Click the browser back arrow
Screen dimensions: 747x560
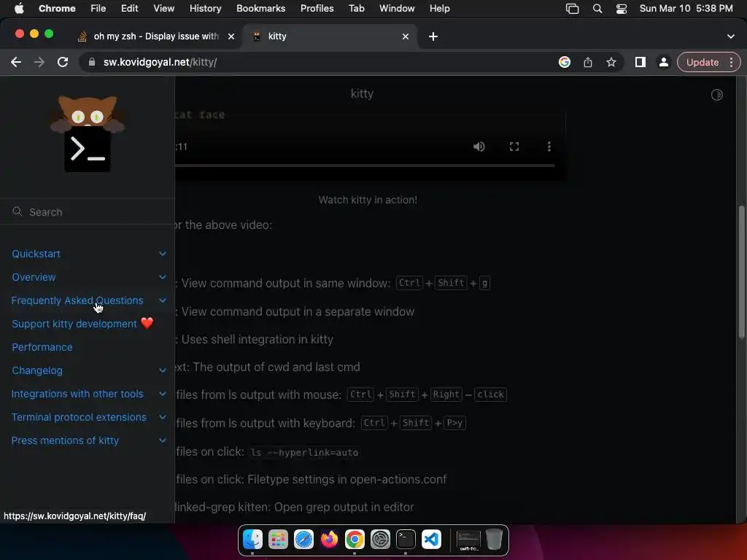16,62
